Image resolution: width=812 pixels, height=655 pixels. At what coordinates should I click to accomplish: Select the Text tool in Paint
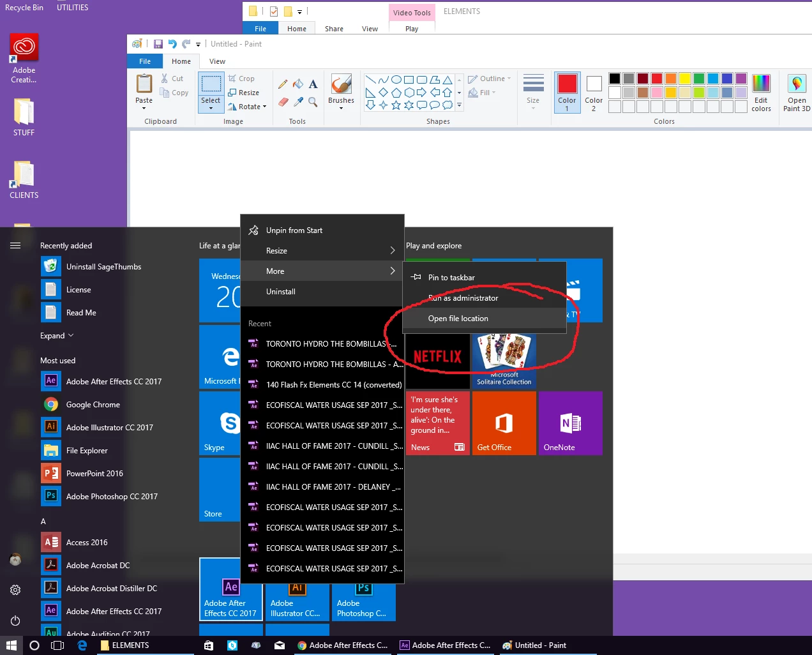(313, 84)
